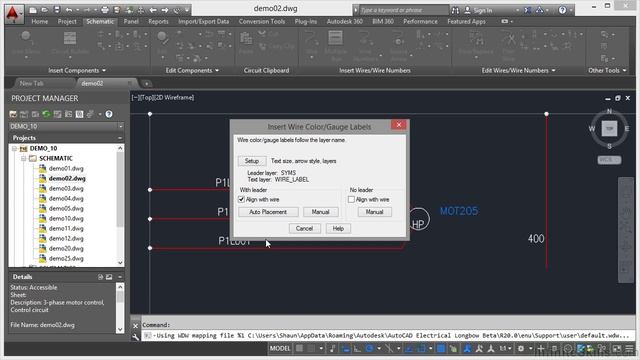Click Project Manager refresh green icon
The image size is (640, 360).
pos(46,114)
